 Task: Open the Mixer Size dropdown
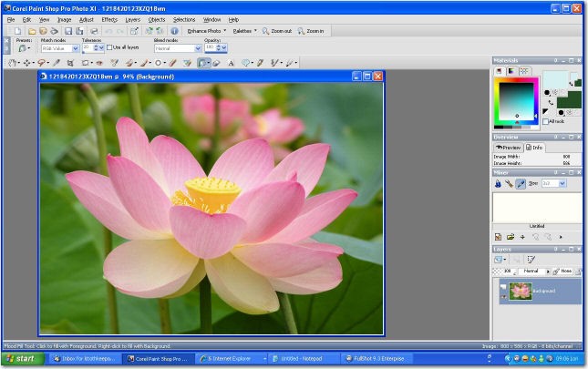pyautogui.click(x=562, y=183)
